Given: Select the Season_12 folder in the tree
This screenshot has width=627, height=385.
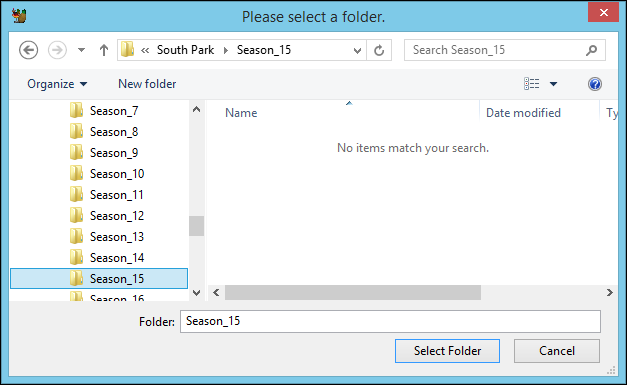Looking at the screenshot, I should pos(117,216).
